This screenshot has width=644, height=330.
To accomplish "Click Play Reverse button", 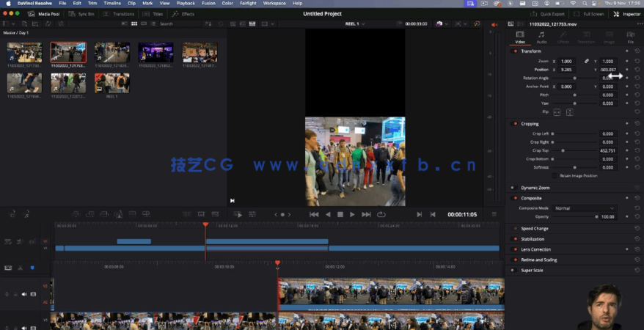I will (x=328, y=214).
